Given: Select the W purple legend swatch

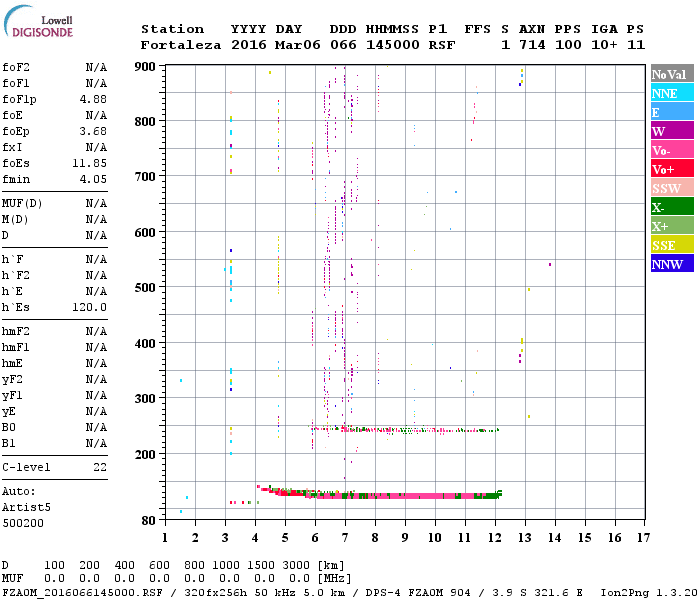Looking at the screenshot, I should (672, 131).
